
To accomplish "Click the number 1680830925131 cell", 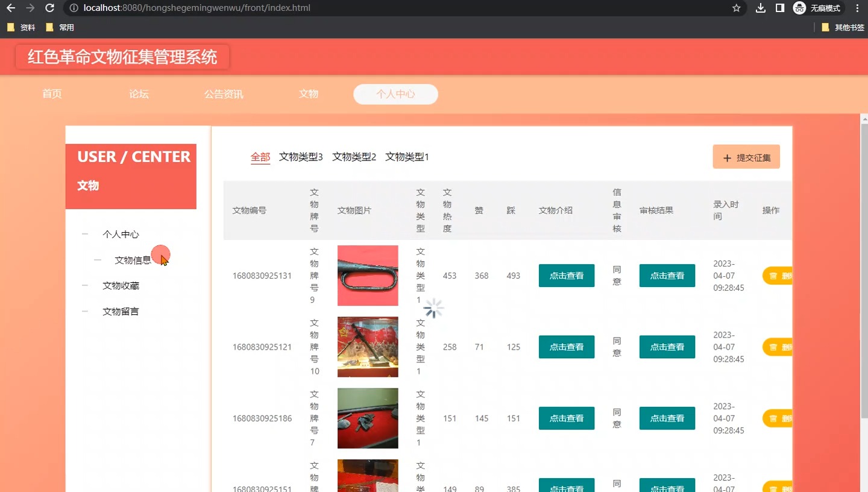I will click(262, 276).
